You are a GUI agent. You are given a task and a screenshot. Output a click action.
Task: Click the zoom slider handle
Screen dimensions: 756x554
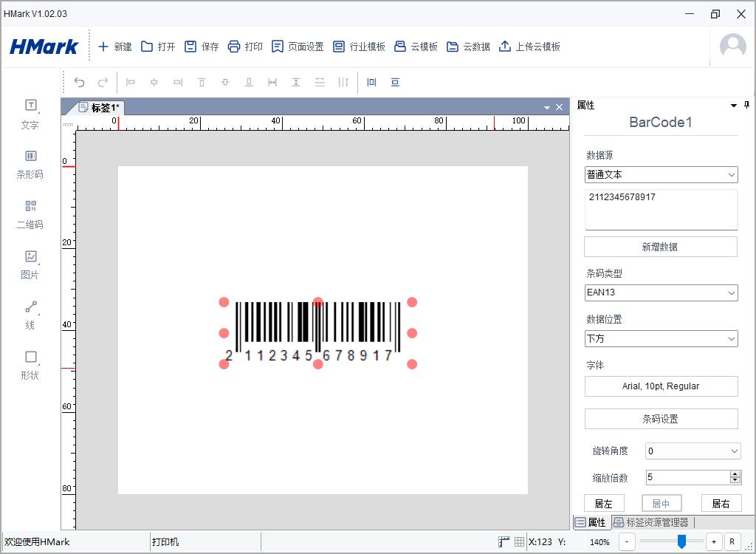point(681,541)
